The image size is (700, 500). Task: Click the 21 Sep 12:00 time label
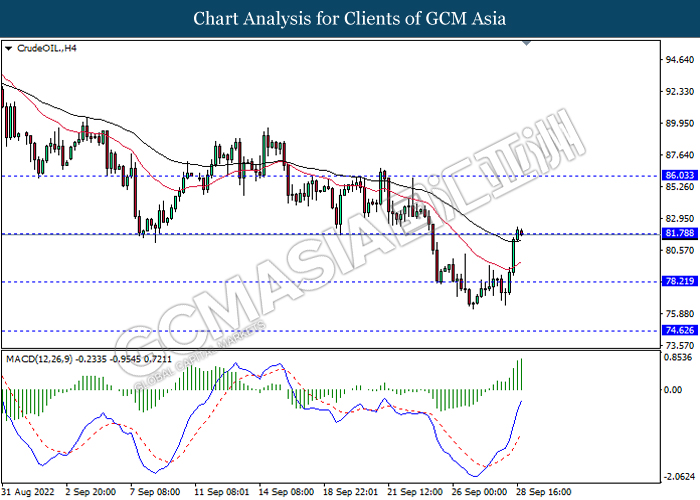(415, 492)
